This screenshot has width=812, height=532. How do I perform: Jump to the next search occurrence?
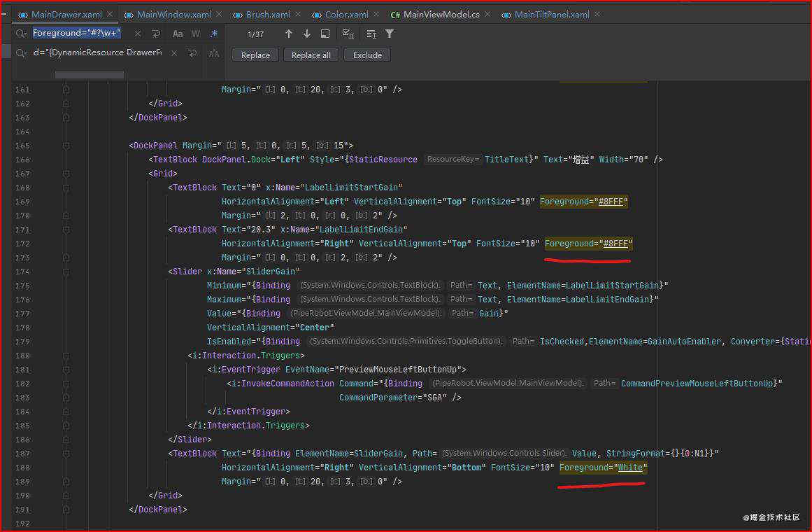point(306,34)
